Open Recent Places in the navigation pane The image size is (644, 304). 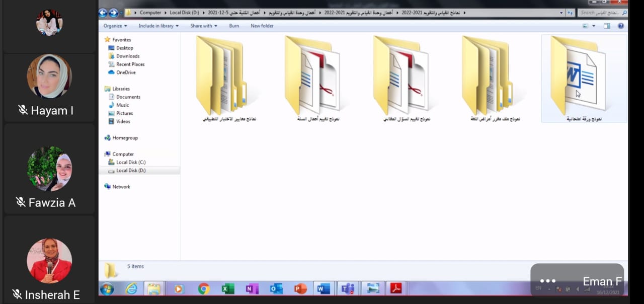point(130,64)
